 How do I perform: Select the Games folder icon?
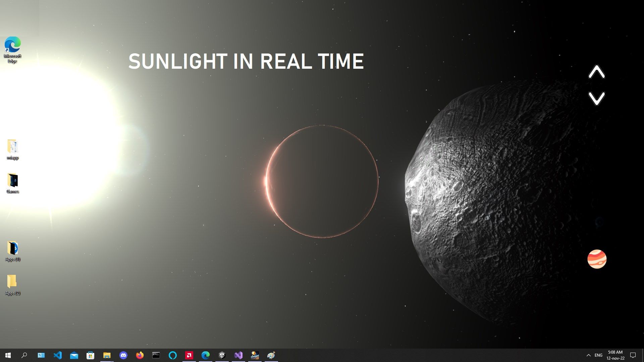[12, 183]
